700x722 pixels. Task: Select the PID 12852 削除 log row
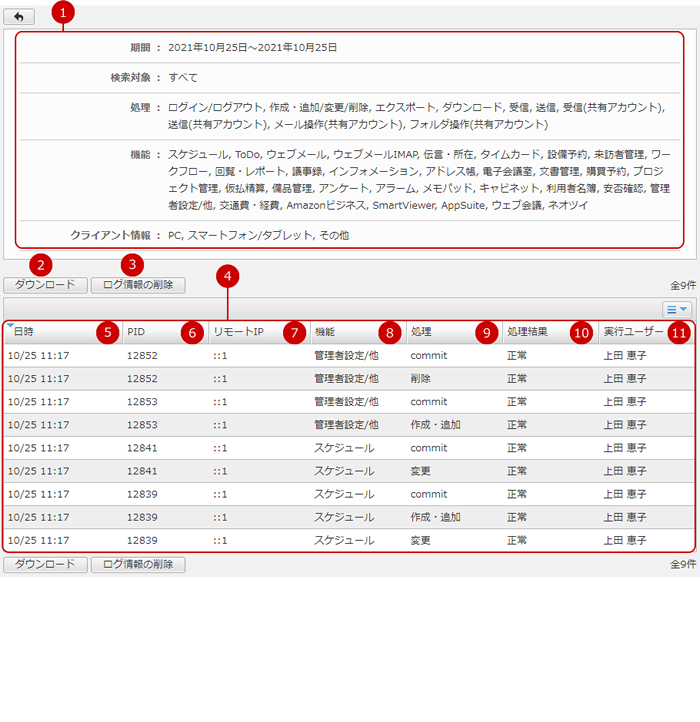pos(348,379)
